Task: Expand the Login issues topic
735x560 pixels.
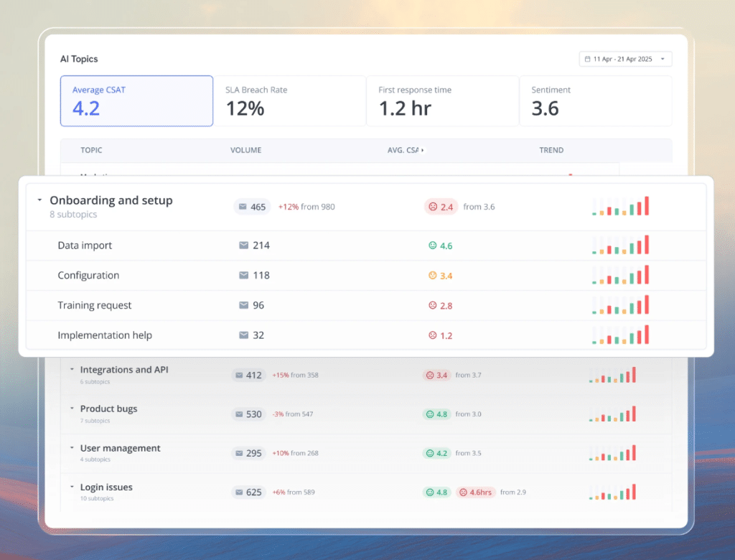Action: click(x=72, y=487)
